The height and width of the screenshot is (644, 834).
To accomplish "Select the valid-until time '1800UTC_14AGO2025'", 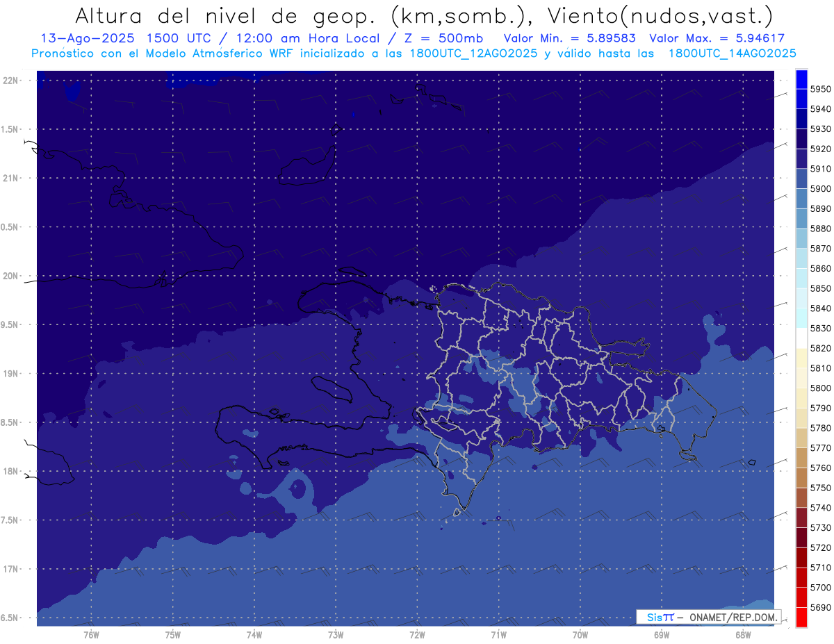I will [732, 53].
